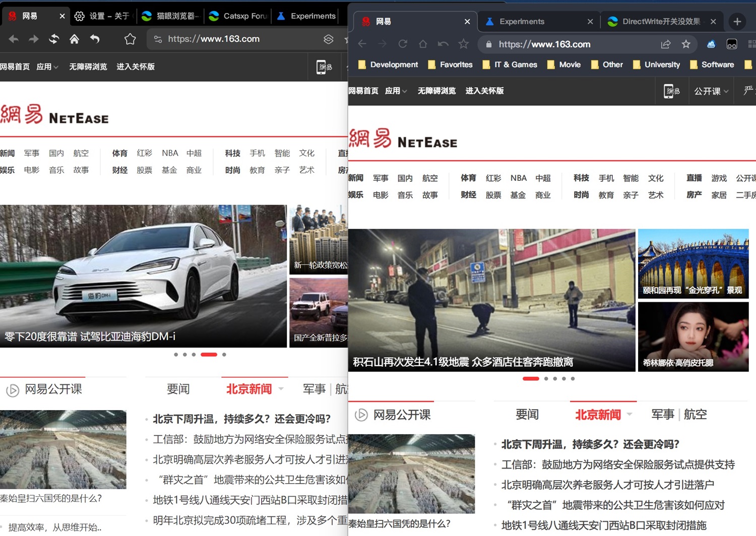756x536 pixels.
Task: Switch to 猫眼浏览器 tab in left window
Action: pyautogui.click(x=170, y=16)
